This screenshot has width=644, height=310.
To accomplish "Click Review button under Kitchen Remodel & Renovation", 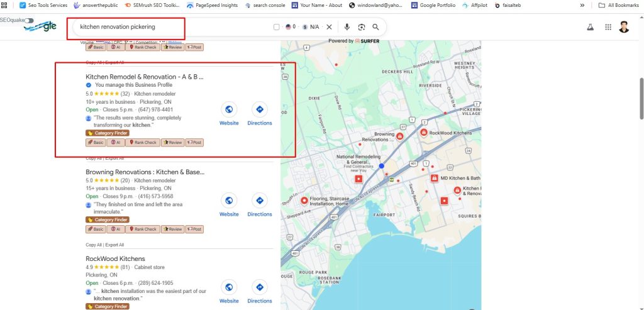I will [x=172, y=143].
